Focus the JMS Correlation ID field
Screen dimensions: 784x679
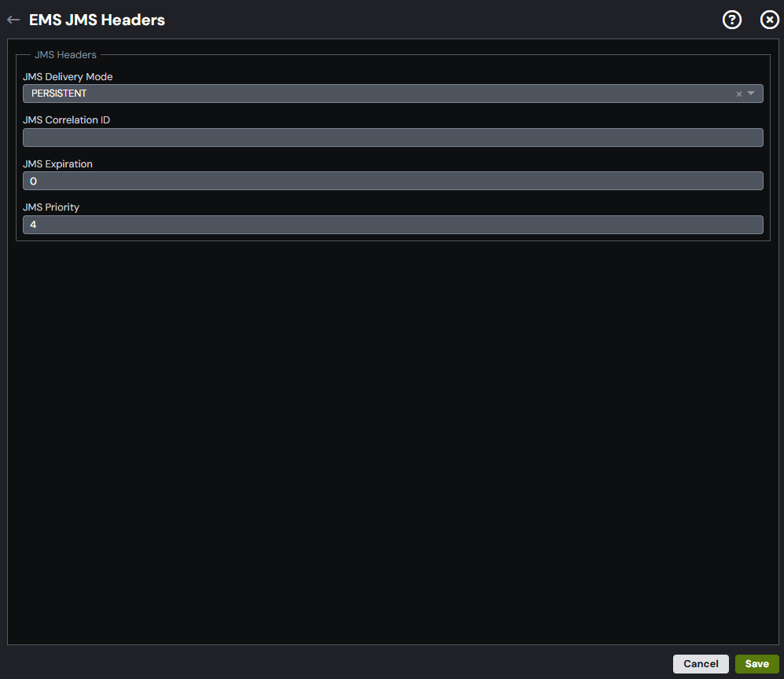click(x=392, y=138)
